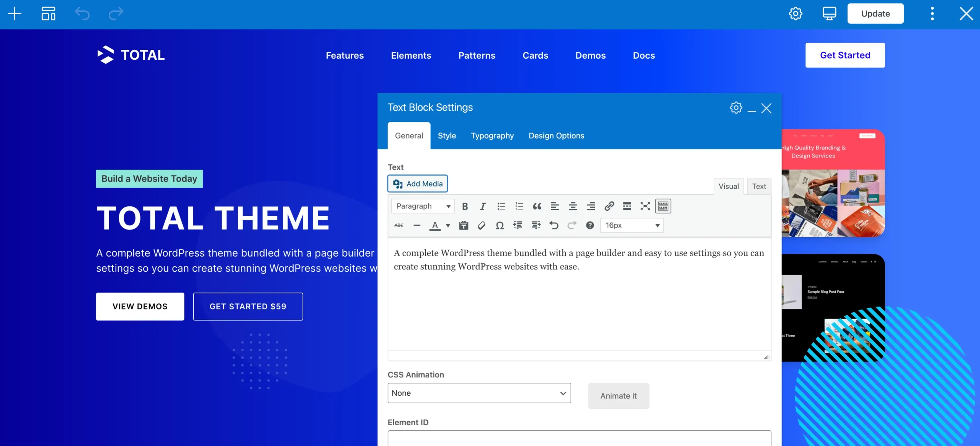
Task: Click the Cards nav link
Action: 536,56
